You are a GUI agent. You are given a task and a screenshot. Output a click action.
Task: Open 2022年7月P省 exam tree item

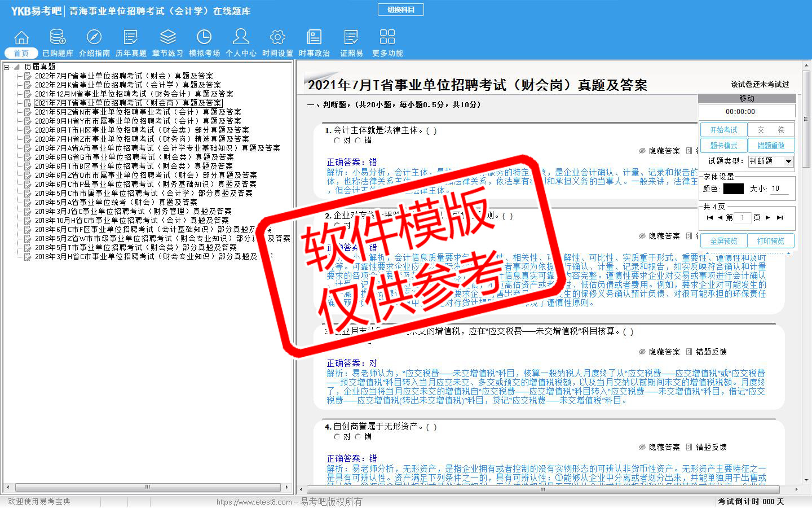[123, 76]
